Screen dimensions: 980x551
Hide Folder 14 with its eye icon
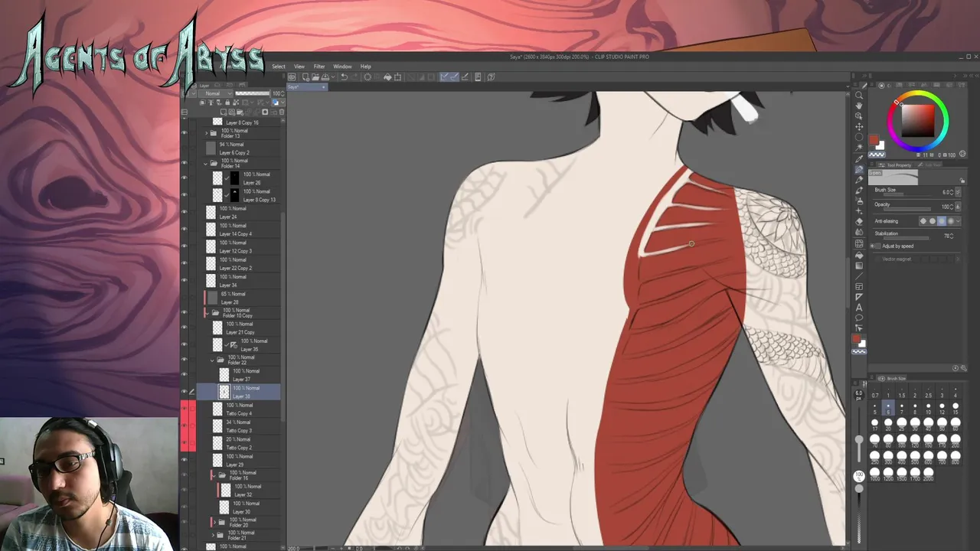(x=184, y=163)
